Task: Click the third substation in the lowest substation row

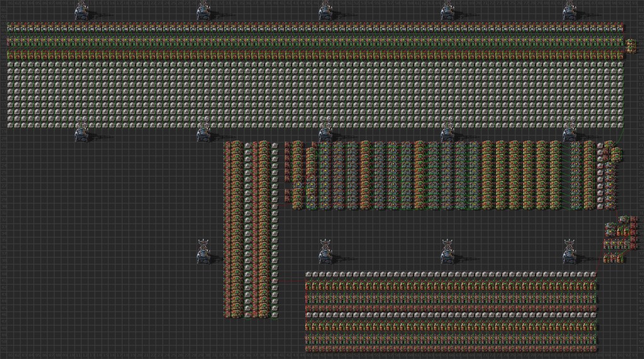Action: (x=447, y=251)
